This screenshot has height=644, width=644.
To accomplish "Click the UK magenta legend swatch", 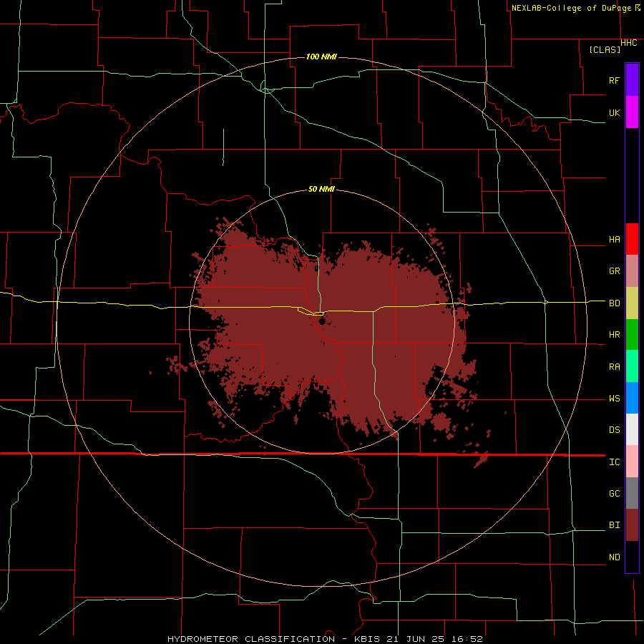I will coord(632,112).
